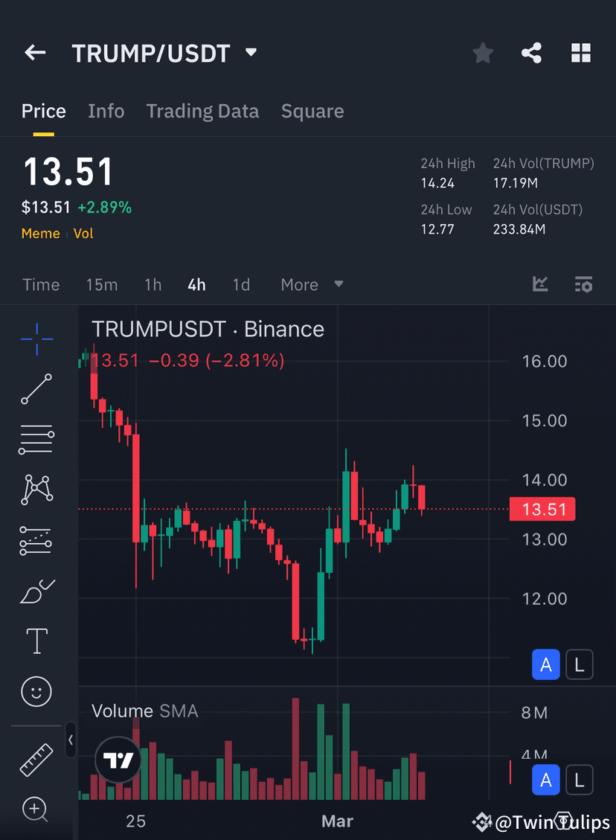Select the Time chart interval
This screenshot has height=840, width=616.
click(41, 284)
